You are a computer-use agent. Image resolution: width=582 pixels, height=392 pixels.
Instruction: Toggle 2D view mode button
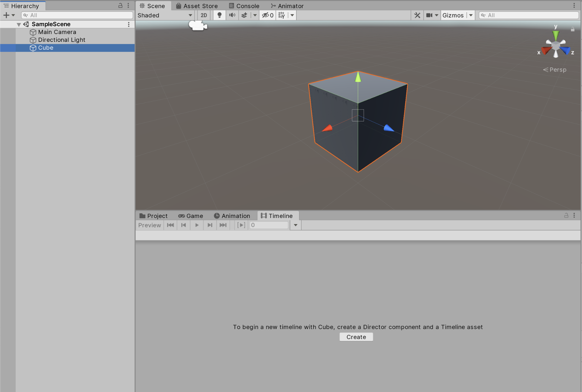coord(204,15)
